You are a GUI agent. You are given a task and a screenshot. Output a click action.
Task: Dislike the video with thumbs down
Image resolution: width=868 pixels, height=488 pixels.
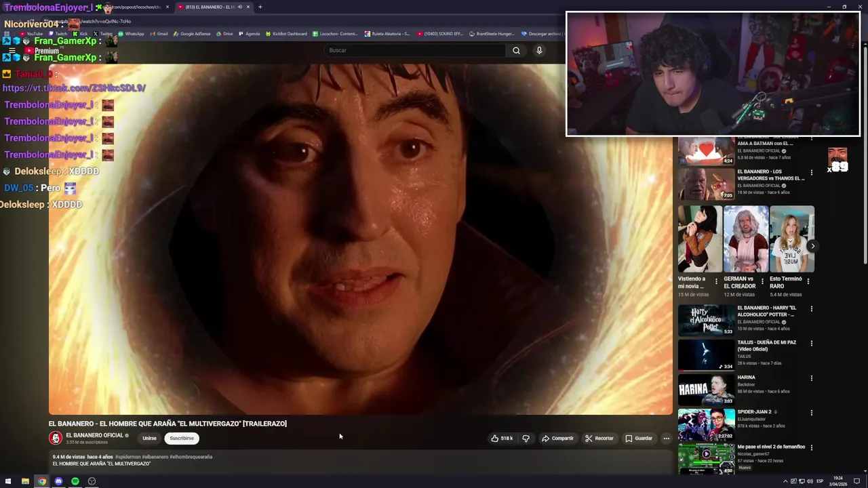click(x=526, y=439)
